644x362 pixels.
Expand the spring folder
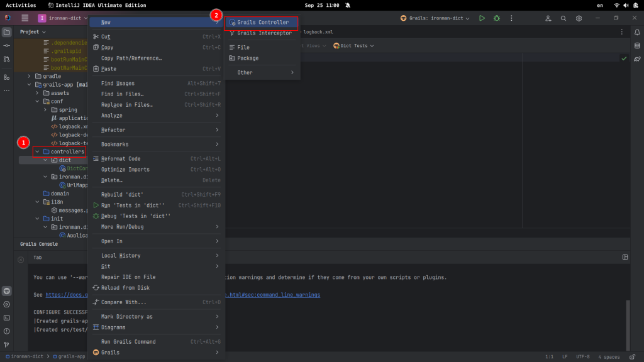tap(45, 109)
